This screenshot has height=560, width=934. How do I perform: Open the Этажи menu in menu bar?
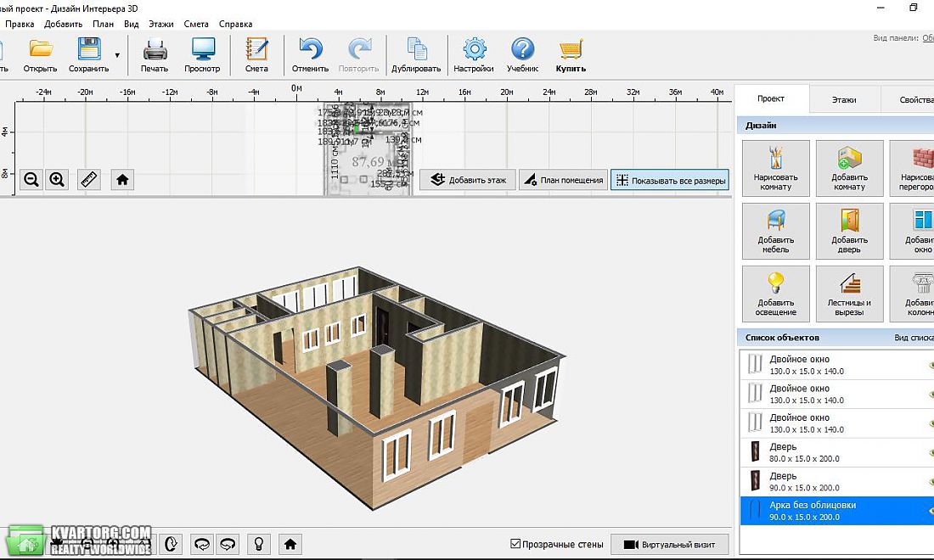click(x=160, y=24)
